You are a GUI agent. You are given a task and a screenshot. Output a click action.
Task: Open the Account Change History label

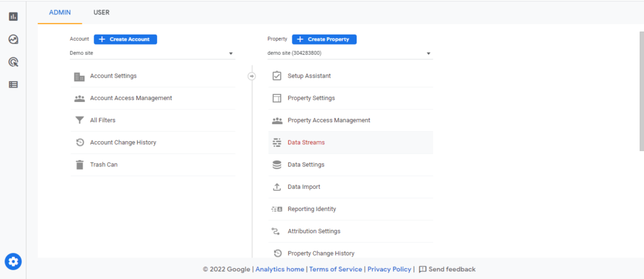(x=123, y=142)
